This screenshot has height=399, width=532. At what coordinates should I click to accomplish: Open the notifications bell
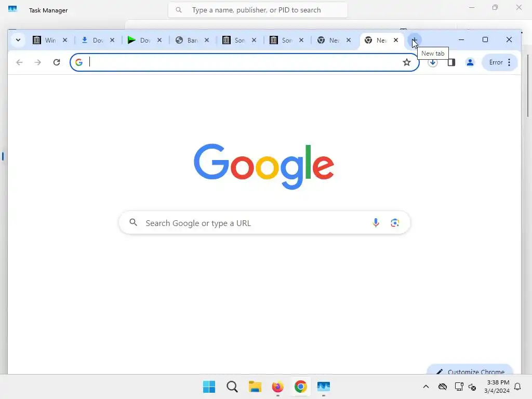(517, 387)
